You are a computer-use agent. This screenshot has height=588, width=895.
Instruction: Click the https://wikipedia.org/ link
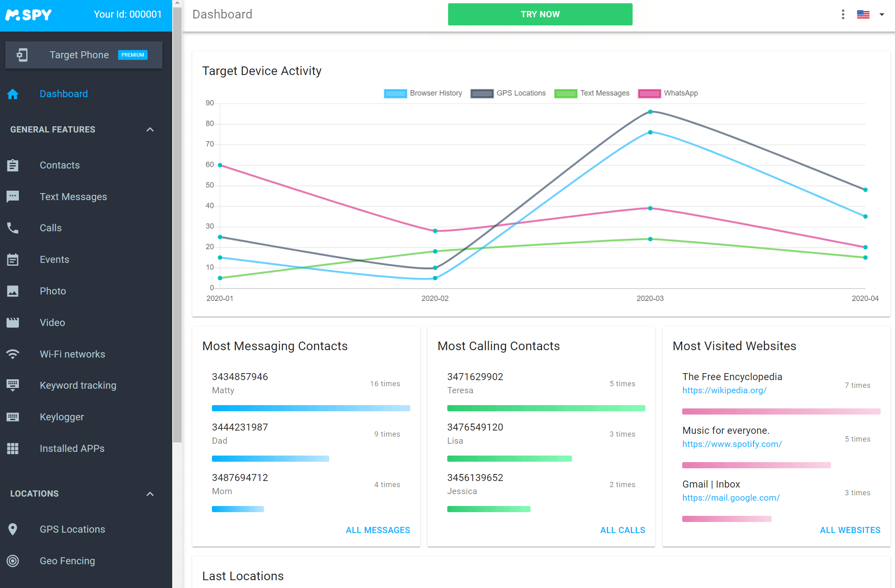pos(724,390)
